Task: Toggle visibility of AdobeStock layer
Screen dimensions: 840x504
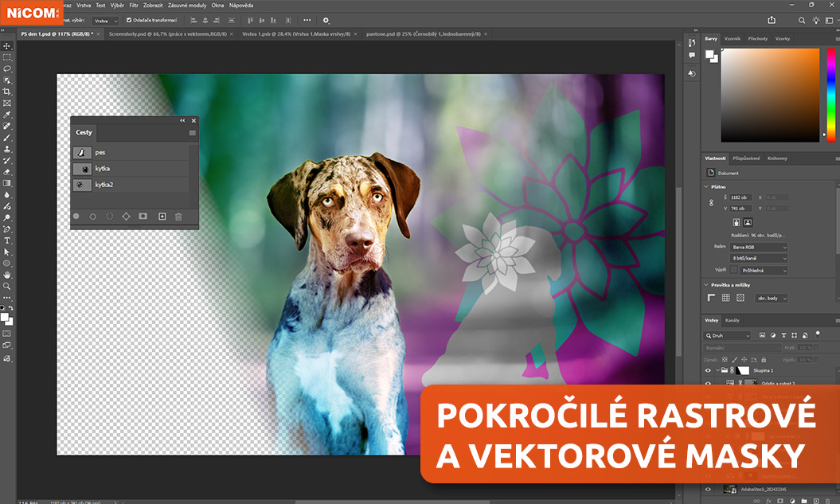Action: pyautogui.click(x=708, y=489)
